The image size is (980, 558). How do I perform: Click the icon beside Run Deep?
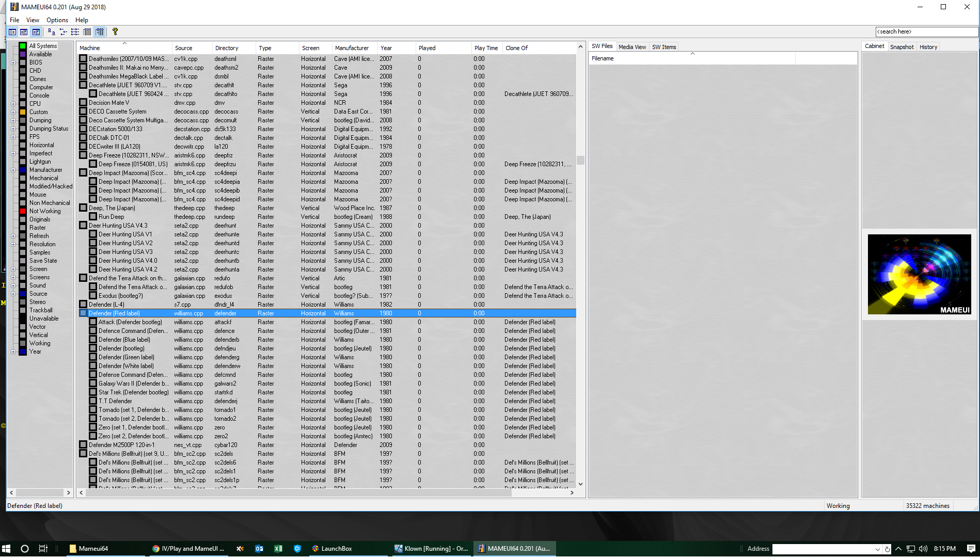point(93,217)
